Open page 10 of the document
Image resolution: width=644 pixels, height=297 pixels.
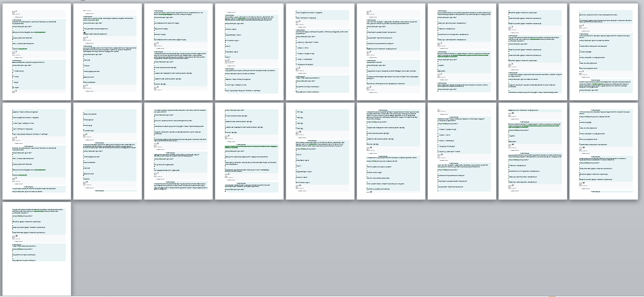37,151
